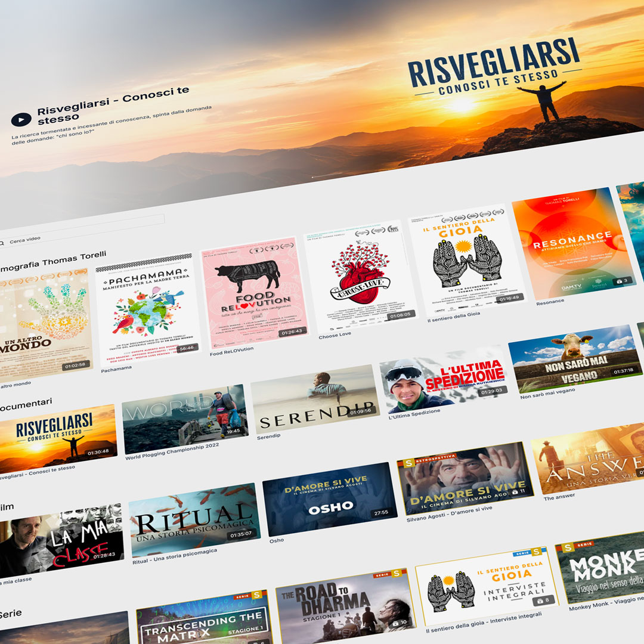Click World Plogging Championship 2022 title

pyautogui.click(x=172, y=451)
